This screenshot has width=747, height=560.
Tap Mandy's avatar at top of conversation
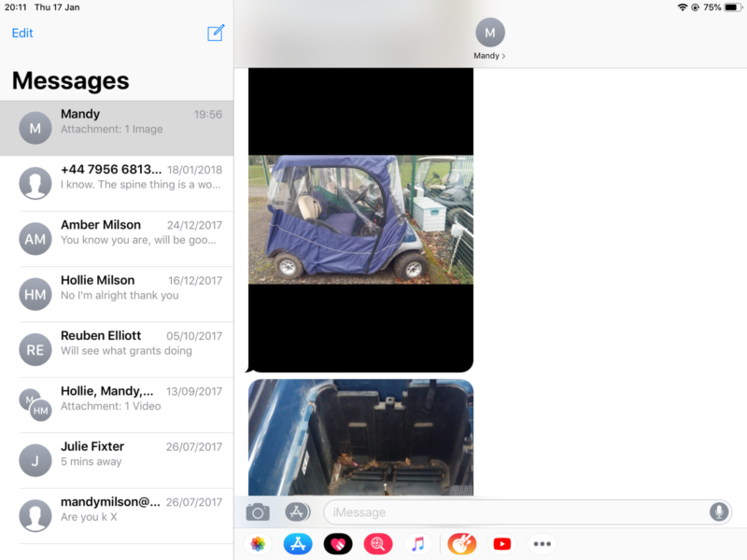489,33
